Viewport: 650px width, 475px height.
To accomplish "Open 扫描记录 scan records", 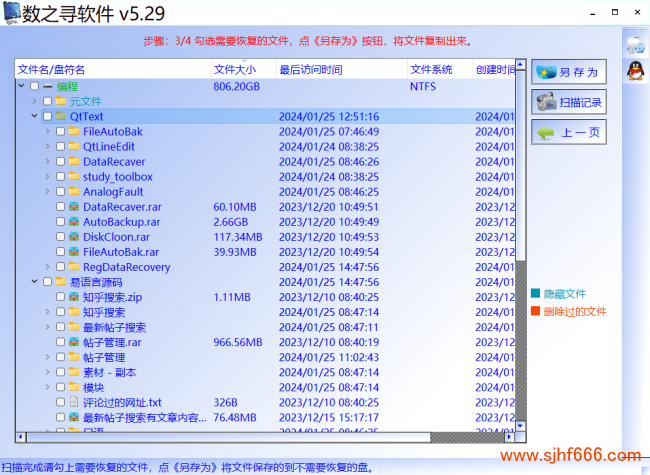I will tap(569, 102).
